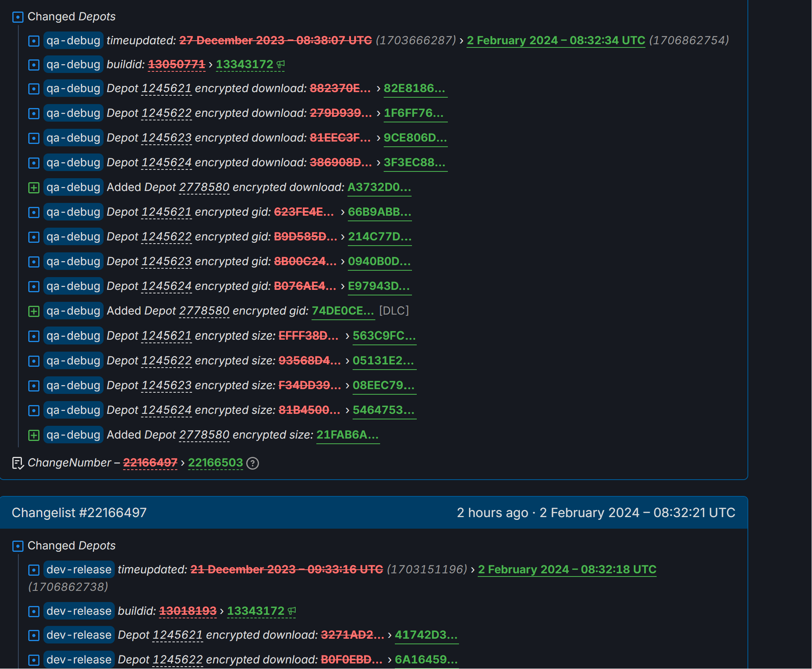Open the Depot 1245621 link in the encrypted download row

click(167, 89)
